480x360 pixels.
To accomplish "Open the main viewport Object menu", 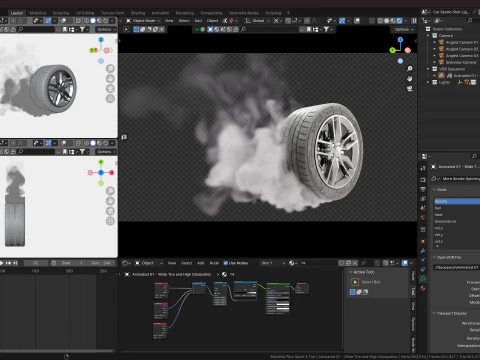I will tap(212, 21).
